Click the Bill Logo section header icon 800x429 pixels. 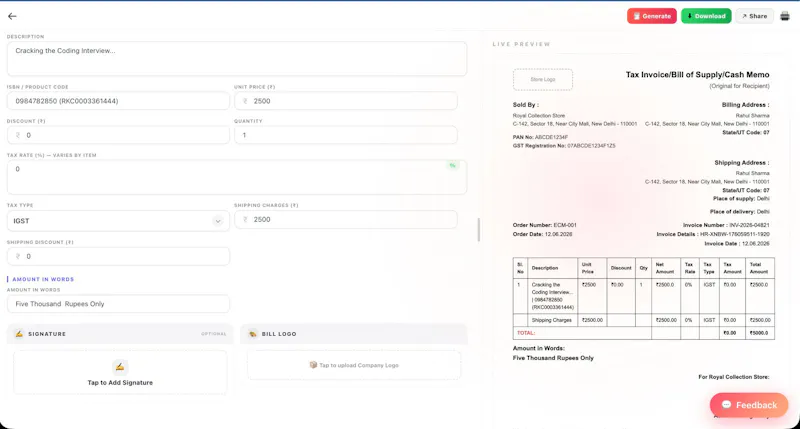(x=253, y=334)
